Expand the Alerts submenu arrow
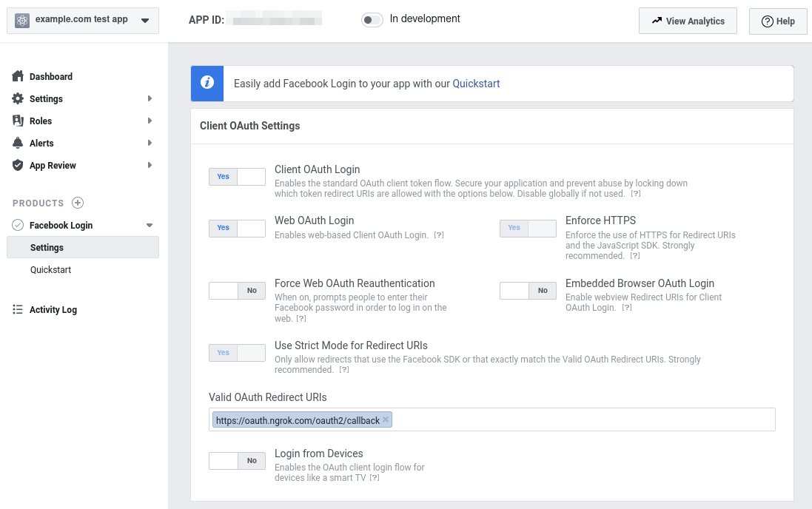 (x=150, y=143)
